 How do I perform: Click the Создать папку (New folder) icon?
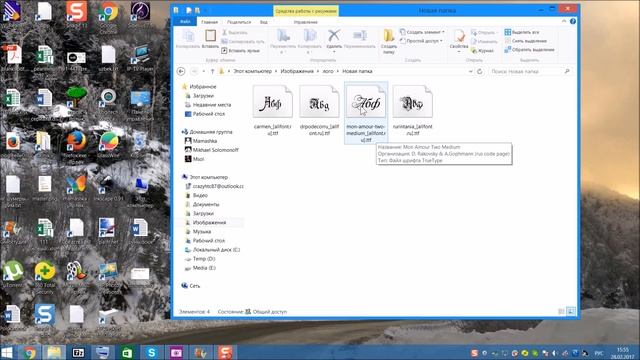(389, 41)
